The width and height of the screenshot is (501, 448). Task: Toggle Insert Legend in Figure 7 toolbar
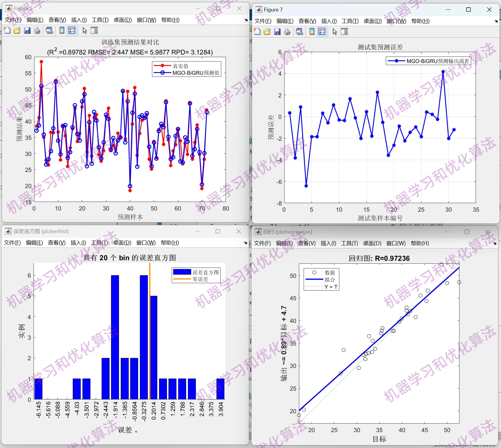[322, 31]
